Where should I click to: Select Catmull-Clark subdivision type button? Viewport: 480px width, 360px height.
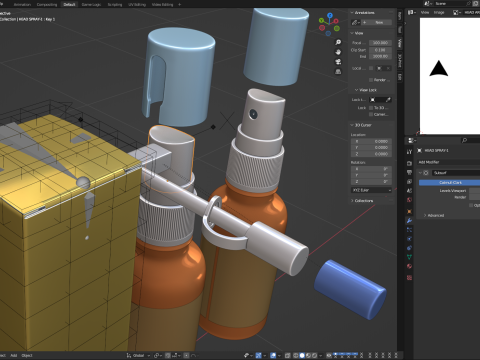click(449, 182)
